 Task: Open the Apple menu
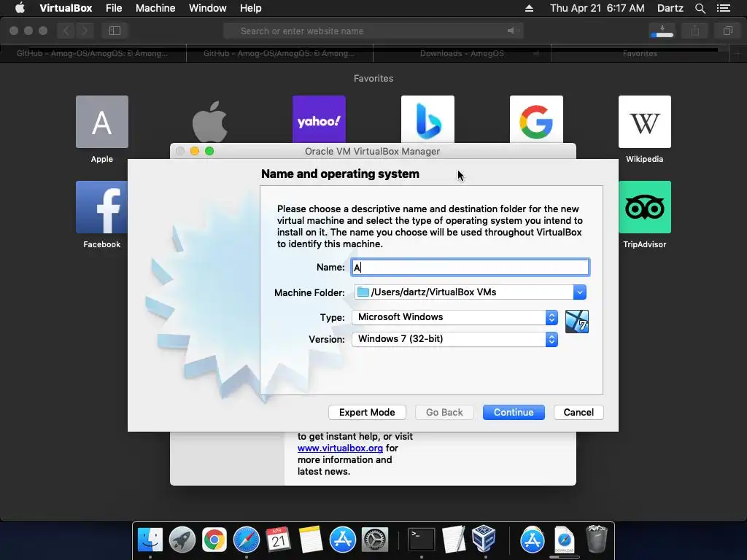tap(20, 8)
